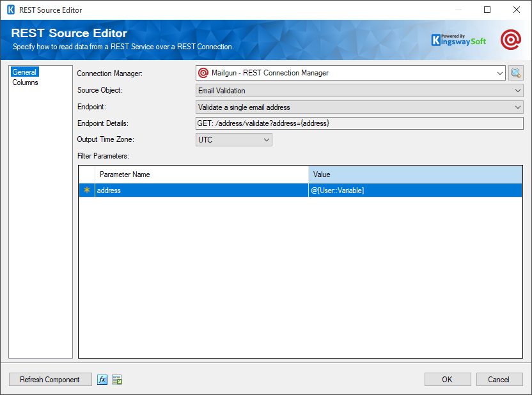
Task: Switch to the Columns page
Action: [x=25, y=82]
